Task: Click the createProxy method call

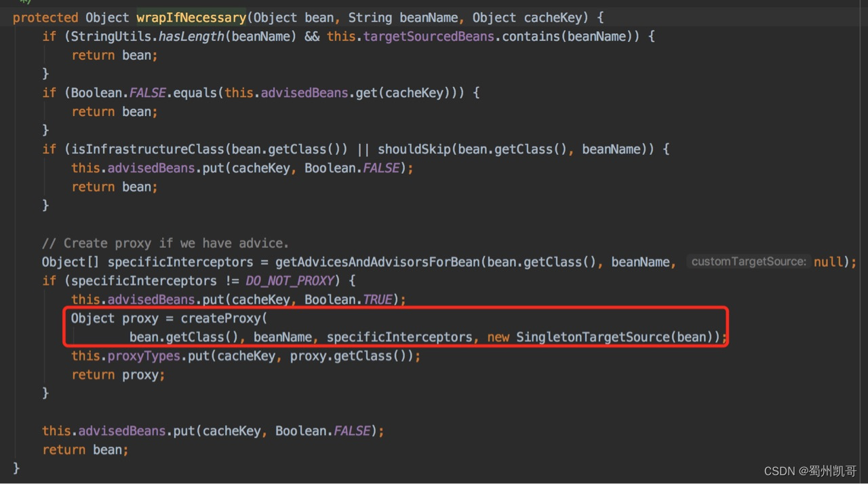Action: pos(220,318)
